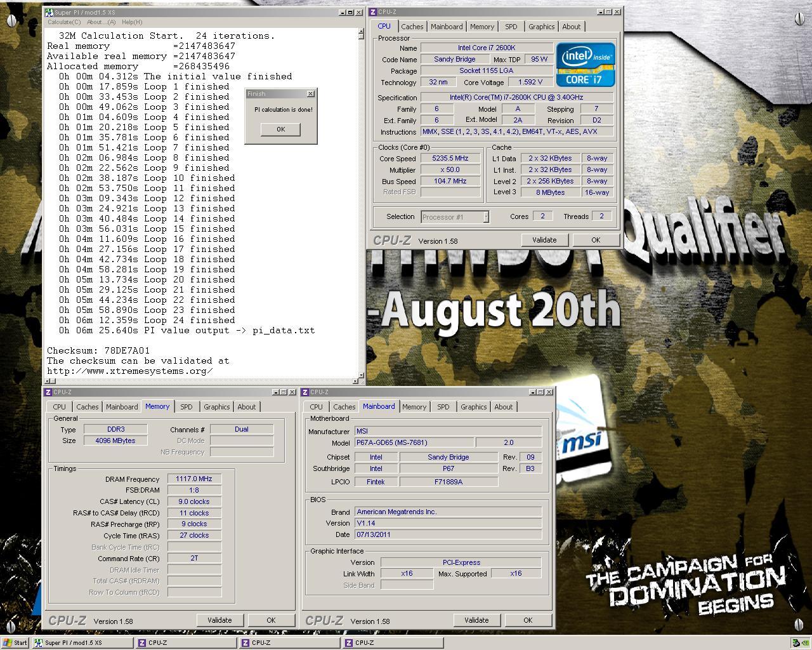This screenshot has width=812, height=650.
Task: Click the Z icon in Mainboard window title bar
Action: [306, 392]
